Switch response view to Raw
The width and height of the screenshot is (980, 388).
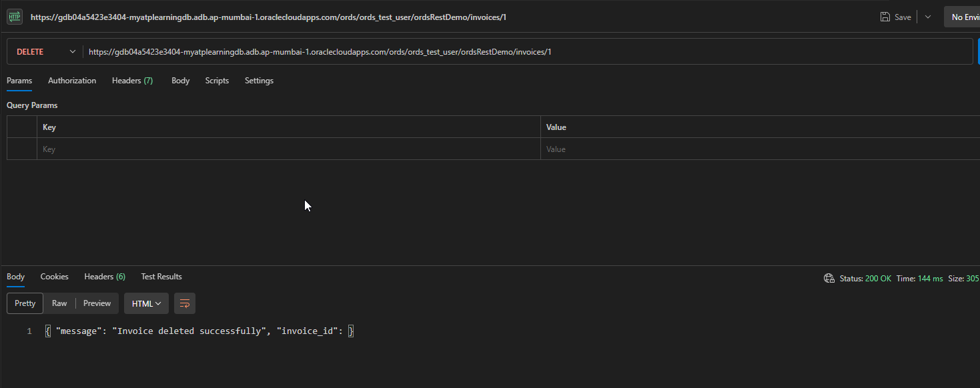tap(59, 303)
